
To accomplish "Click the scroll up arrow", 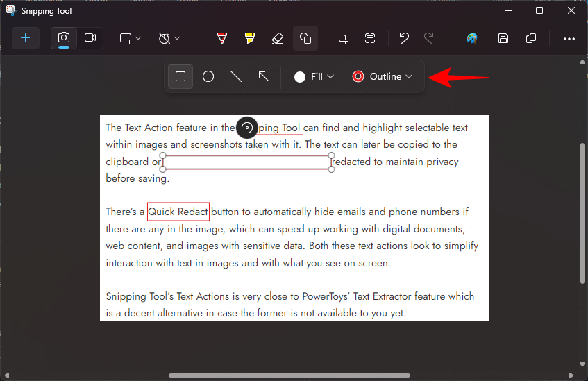I will click(582, 62).
